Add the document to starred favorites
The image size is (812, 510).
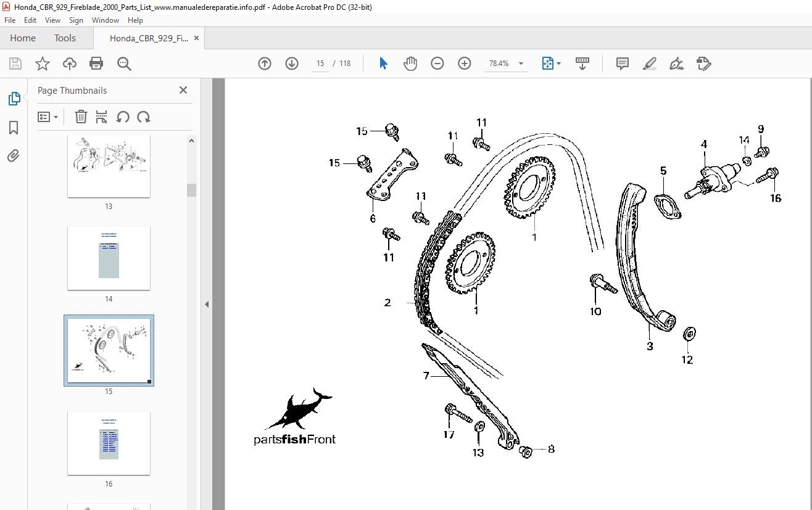[42, 64]
